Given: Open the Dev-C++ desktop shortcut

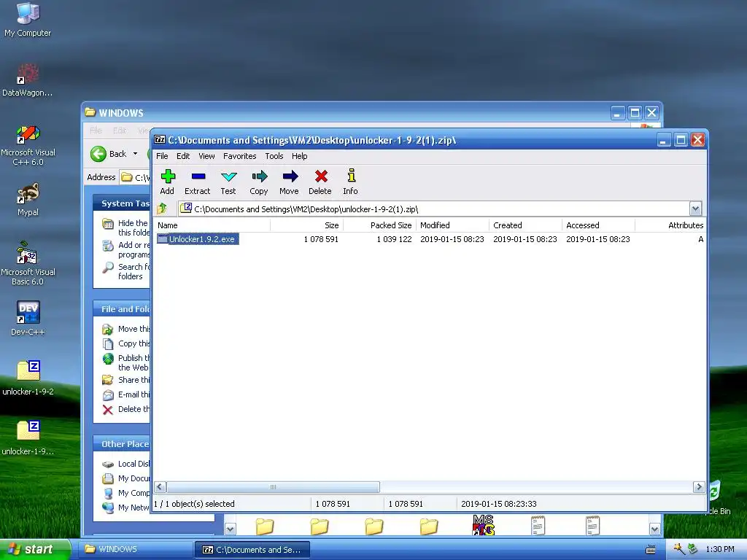Looking at the screenshot, I should click(28, 313).
